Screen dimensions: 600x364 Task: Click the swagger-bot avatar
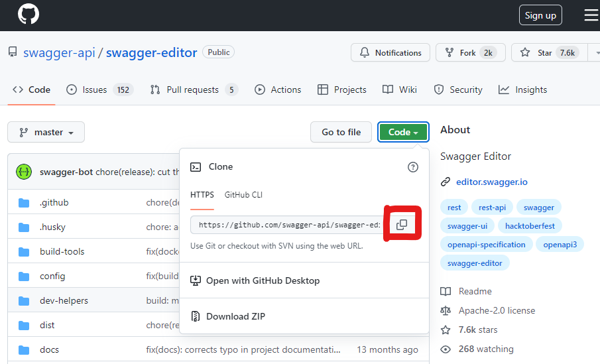coord(24,172)
